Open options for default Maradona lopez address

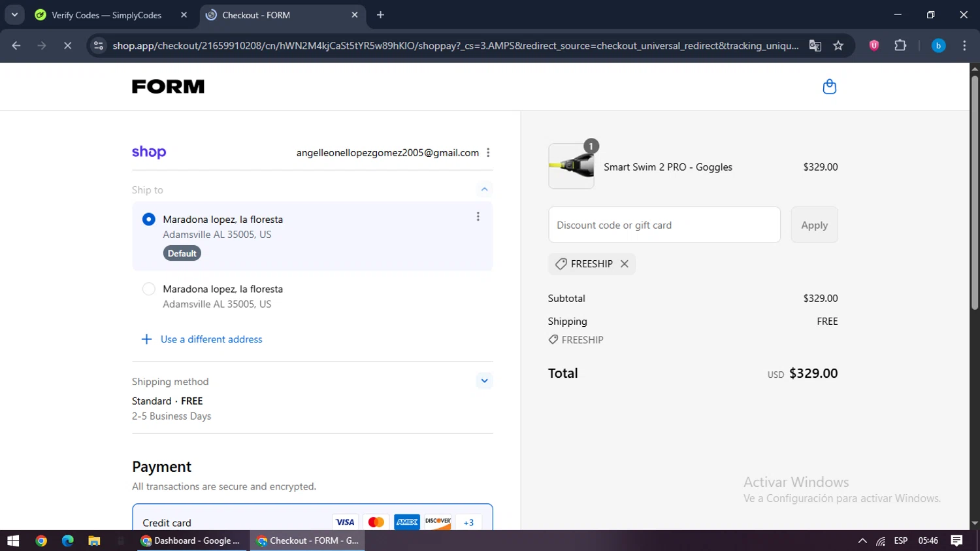pyautogui.click(x=478, y=216)
